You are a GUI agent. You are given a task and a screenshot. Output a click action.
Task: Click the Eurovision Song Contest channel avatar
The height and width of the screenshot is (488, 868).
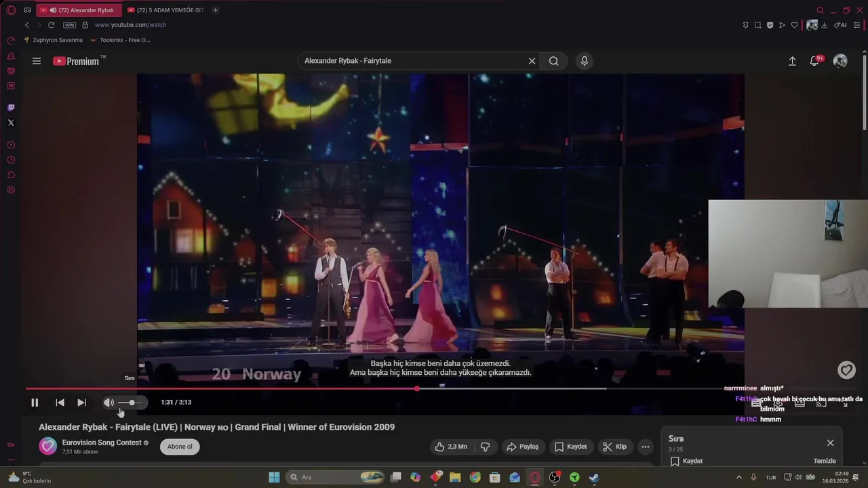pos(47,446)
